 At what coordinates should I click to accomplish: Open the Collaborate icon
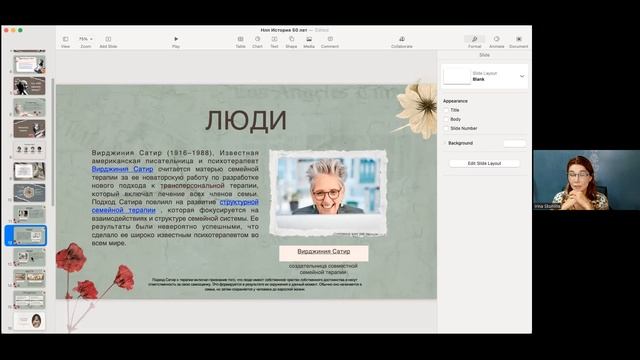402,39
